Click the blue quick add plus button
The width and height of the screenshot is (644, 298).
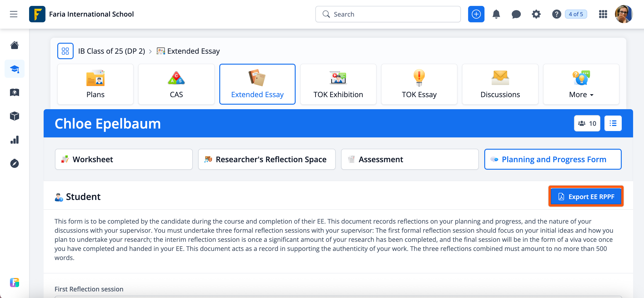[x=476, y=14]
